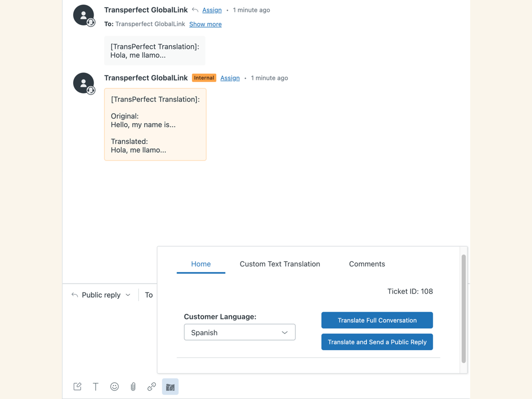Expand recipients with Show more
Screen dimensions: 532x399
205,24
